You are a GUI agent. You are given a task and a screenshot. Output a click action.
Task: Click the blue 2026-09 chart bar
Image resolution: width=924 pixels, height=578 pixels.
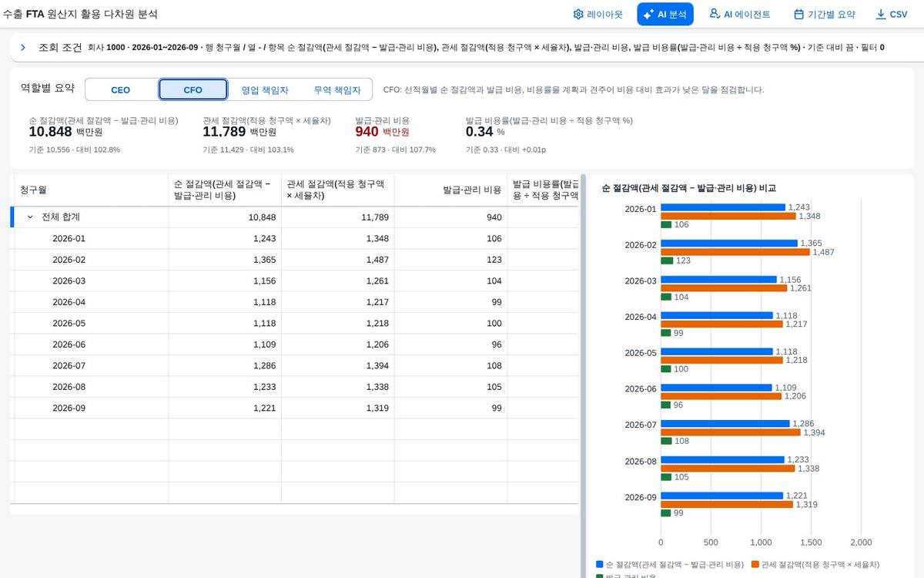(x=721, y=496)
